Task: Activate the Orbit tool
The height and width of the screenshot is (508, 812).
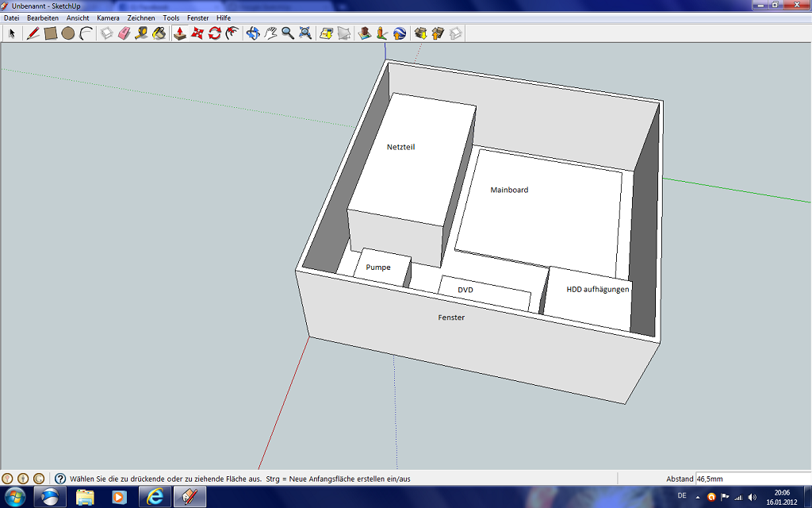Action: pos(251,33)
